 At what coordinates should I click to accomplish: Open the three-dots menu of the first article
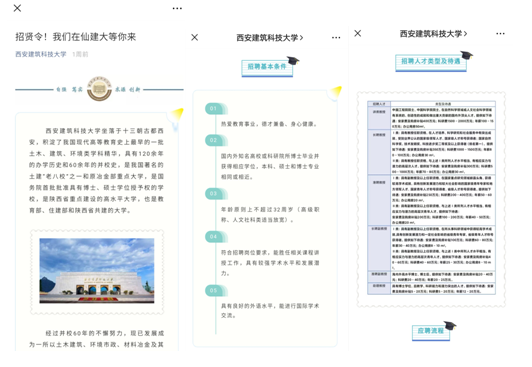coord(177,8)
